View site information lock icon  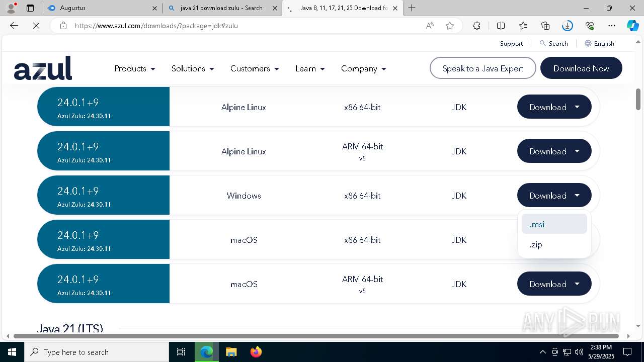63,26
